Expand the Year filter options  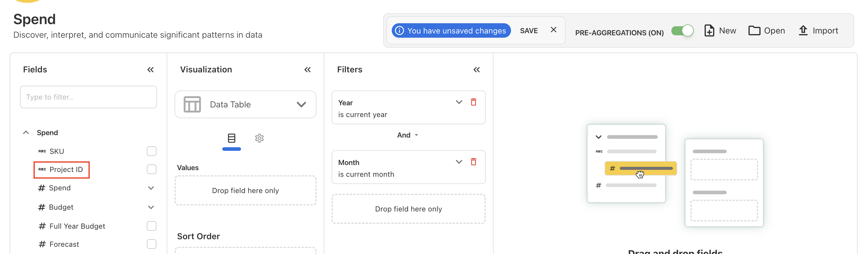coord(458,102)
